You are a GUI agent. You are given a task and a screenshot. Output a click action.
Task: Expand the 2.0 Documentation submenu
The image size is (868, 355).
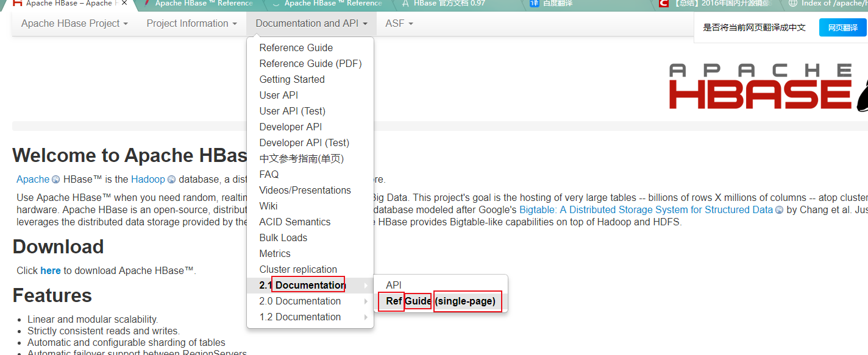coord(310,301)
